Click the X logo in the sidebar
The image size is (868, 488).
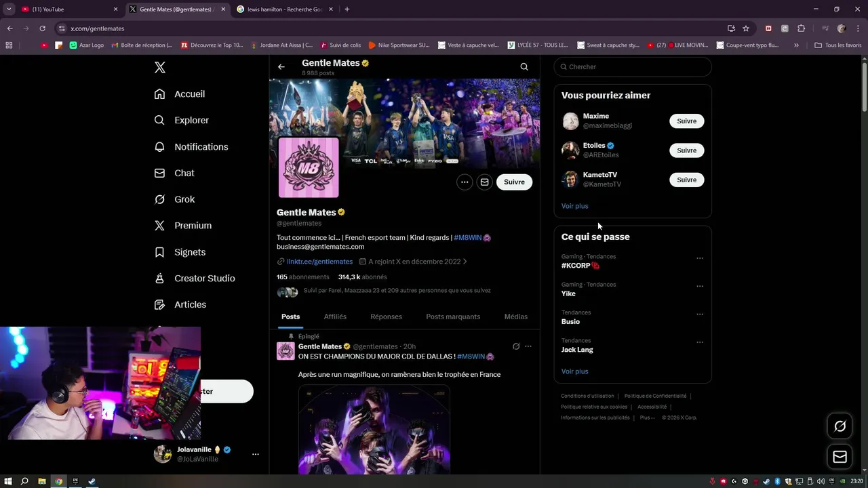click(x=160, y=67)
